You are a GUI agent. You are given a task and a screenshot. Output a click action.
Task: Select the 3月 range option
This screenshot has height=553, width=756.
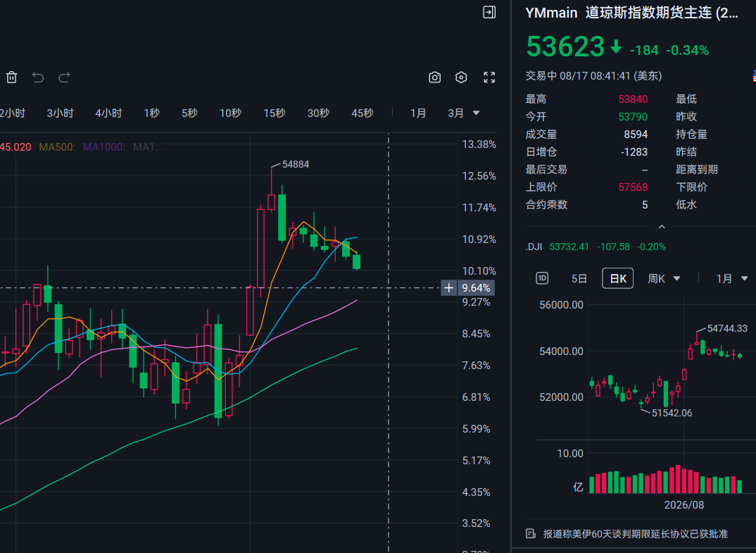(455, 113)
